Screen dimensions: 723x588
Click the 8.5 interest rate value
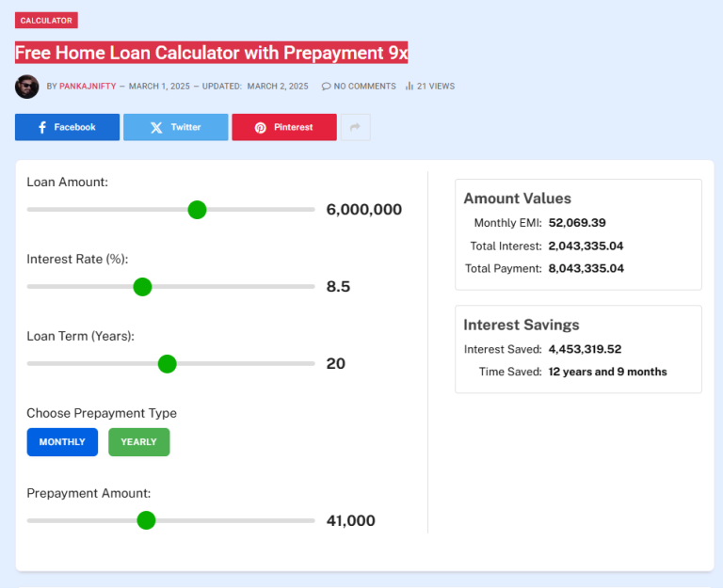pos(338,287)
